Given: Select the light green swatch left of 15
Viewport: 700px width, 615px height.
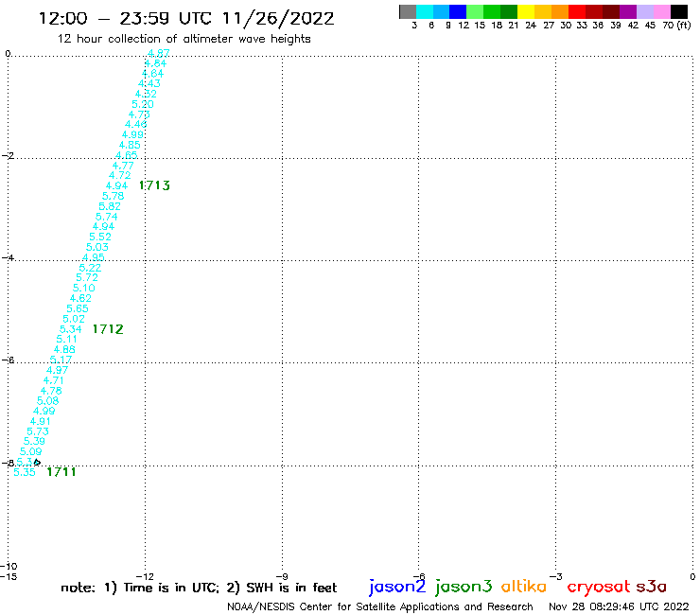Looking at the screenshot, I should [475, 11].
